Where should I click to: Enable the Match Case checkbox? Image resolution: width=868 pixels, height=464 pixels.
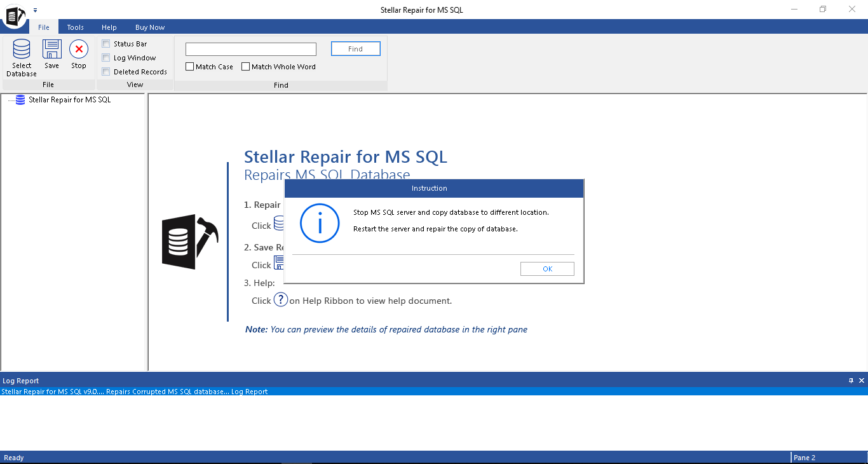tap(189, 67)
